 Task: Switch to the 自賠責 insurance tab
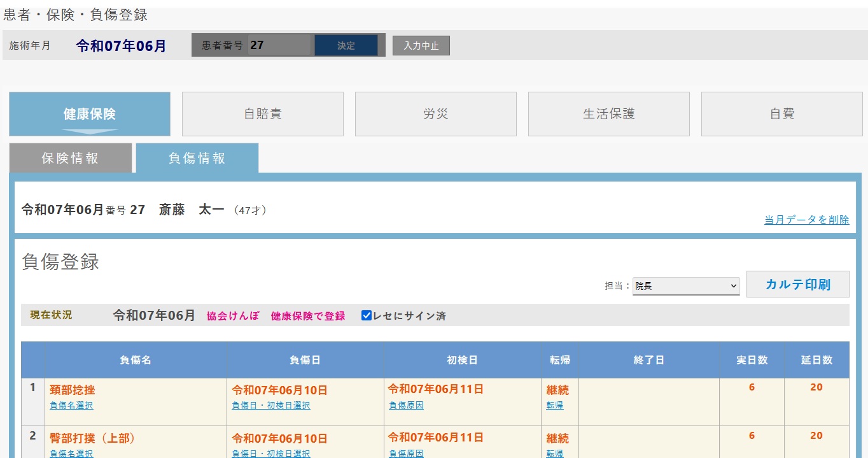[x=262, y=113]
